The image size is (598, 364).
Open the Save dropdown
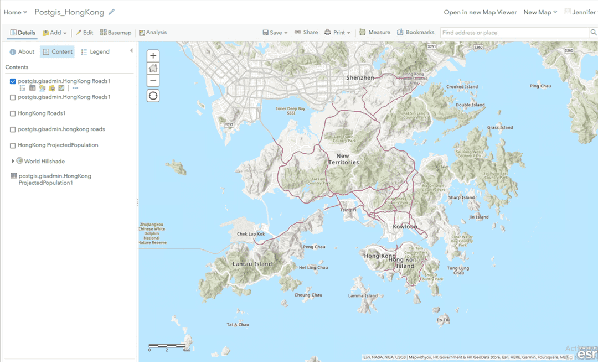(x=275, y=32)
